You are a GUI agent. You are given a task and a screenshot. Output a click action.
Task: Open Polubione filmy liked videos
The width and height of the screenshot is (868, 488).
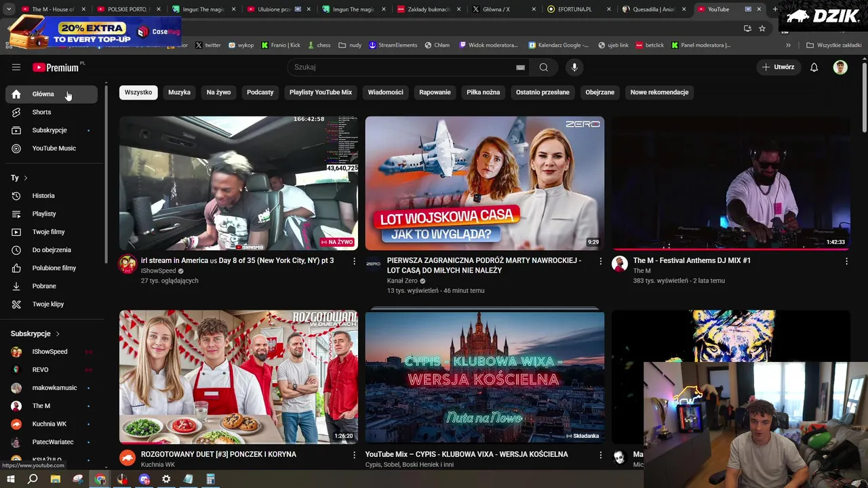[52, 268]
